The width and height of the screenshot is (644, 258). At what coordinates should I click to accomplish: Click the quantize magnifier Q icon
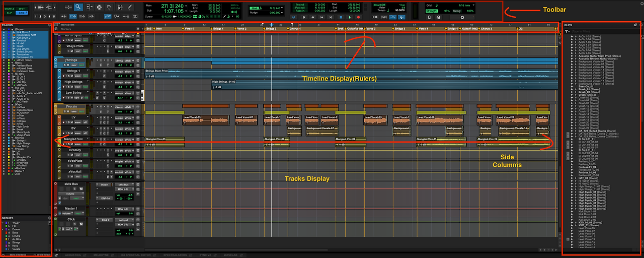point(429,17)
